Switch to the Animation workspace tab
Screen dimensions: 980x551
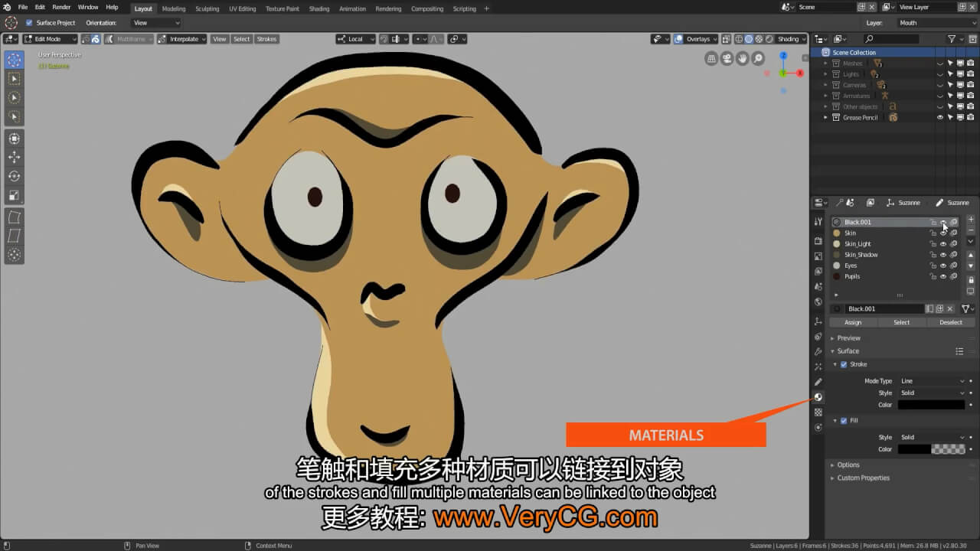point(352,8)
